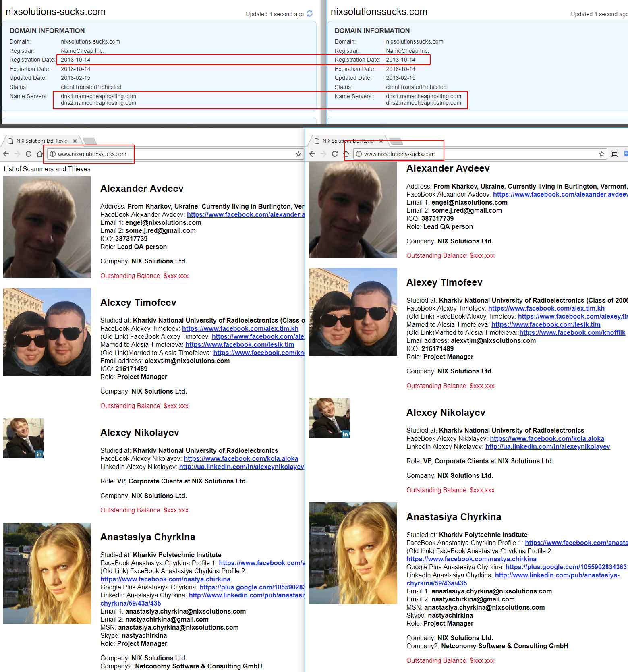Open Alexander Avdeev Facebook link in left browser

tap(246, 214)
